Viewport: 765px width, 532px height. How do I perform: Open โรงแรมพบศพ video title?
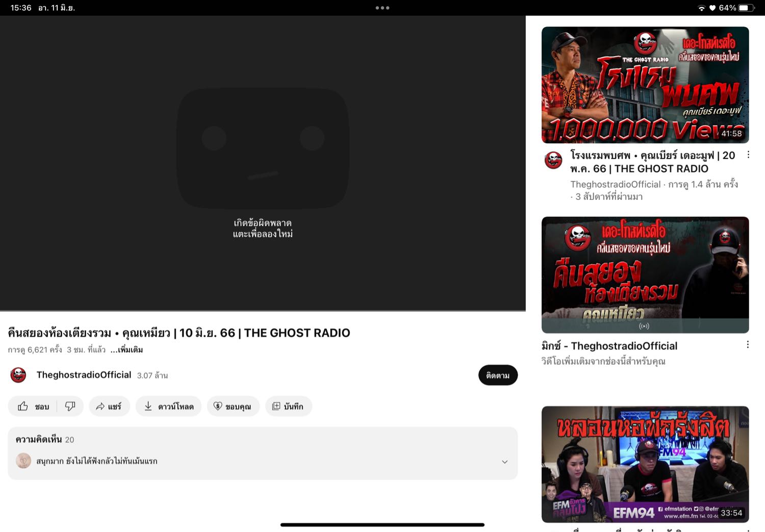[x=653, y=162]
